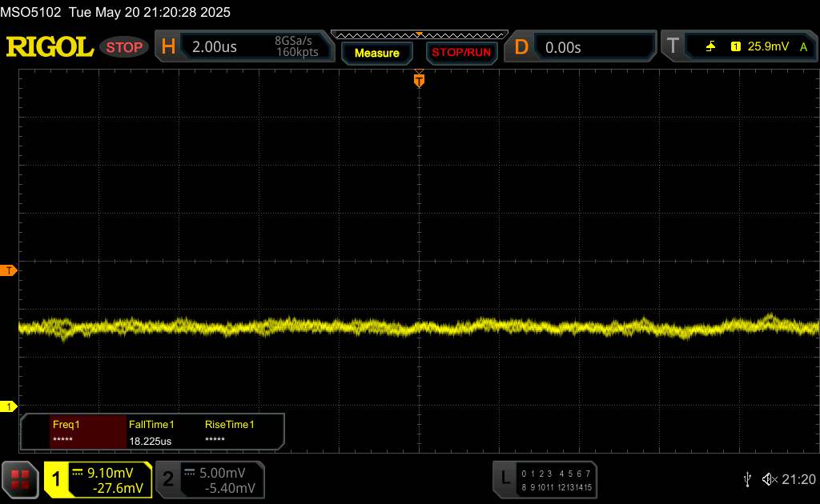Open the logic analyzer L icon
820x504 pixels.
(505, 478)
